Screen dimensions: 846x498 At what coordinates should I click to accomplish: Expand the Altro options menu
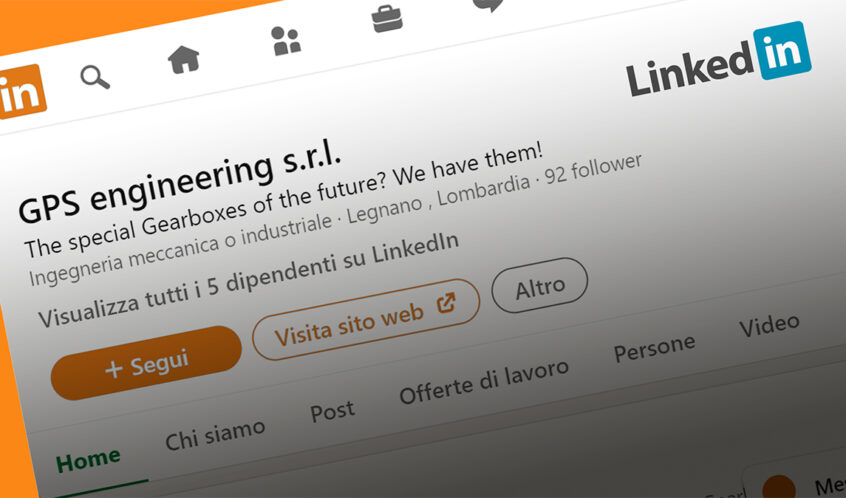pyautogui.click(x=540, y=286)
